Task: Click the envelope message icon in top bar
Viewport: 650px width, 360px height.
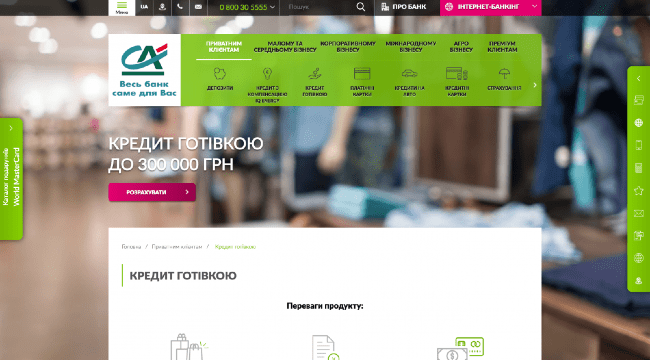Action: coord(198,7)
